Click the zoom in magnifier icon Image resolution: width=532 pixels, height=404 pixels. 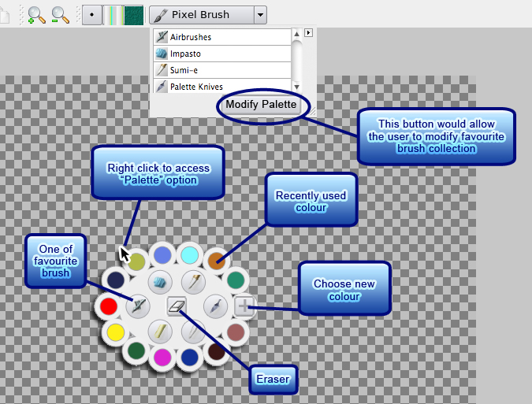[x=36, y=15]
